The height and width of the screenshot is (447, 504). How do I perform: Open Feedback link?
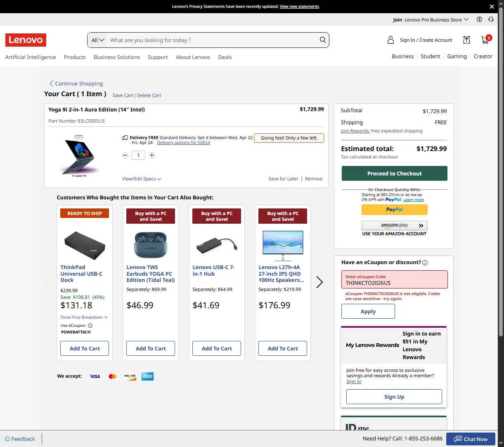pyautogui.click(x=20, y=439)
